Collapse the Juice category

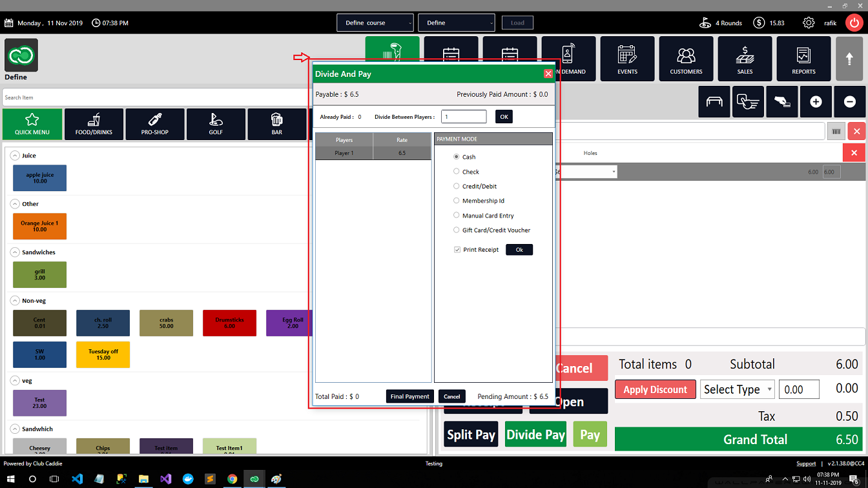tap(15, 156)
